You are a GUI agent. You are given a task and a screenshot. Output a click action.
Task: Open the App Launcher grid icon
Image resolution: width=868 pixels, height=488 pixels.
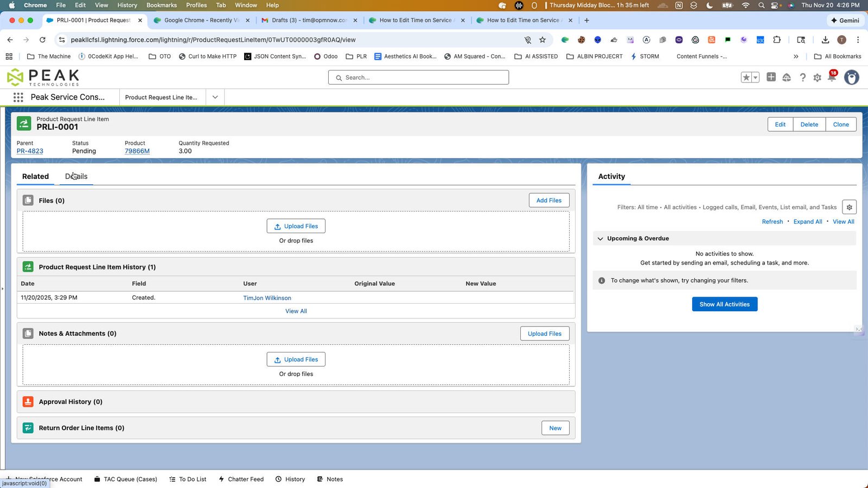click(x=18, y=97)
